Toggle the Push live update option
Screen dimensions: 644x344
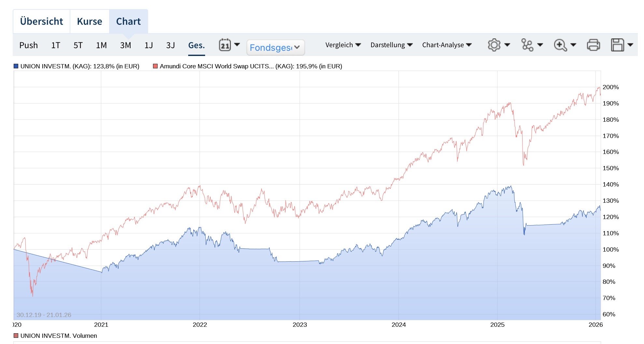pyautogui.click(x=29, y=45)
